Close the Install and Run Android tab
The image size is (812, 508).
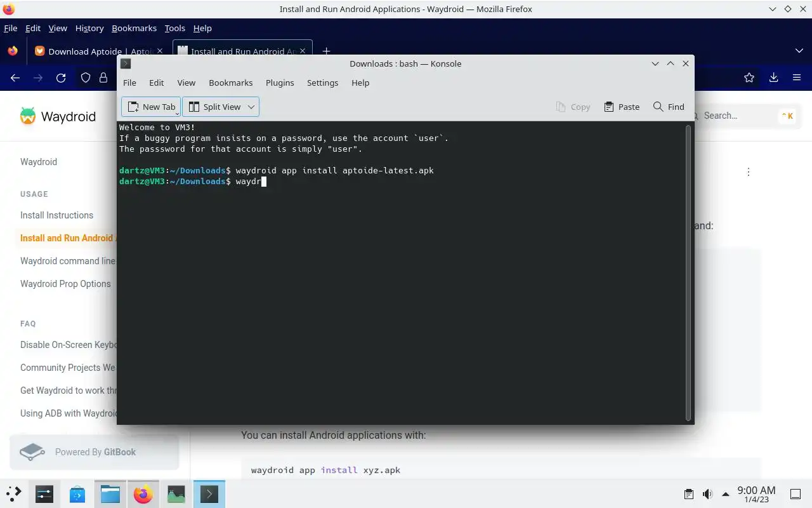tap(303, 51)
